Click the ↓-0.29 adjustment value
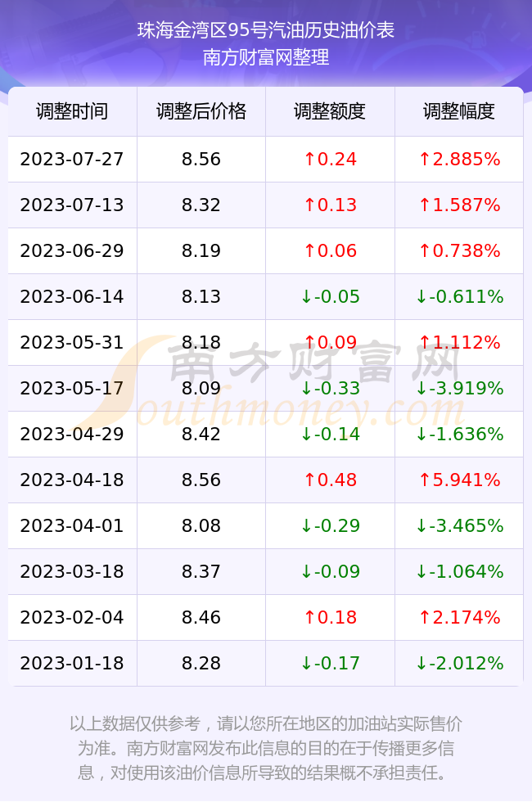This screenshot has width=532, height=802. coord(330,525)
